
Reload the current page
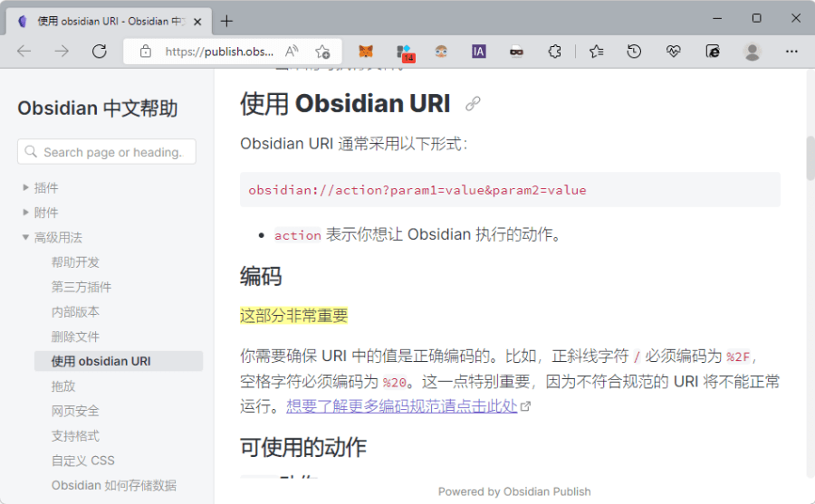point(100,51)
